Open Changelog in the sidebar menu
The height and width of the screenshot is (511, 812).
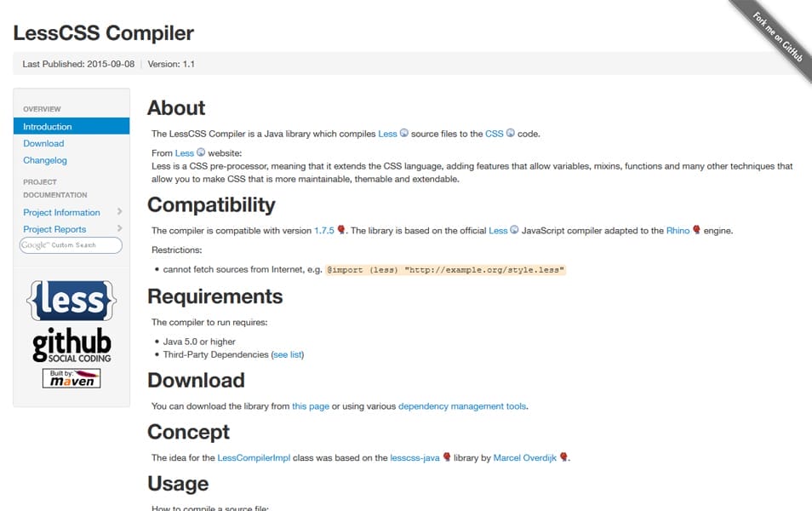[x=45, y=160]
